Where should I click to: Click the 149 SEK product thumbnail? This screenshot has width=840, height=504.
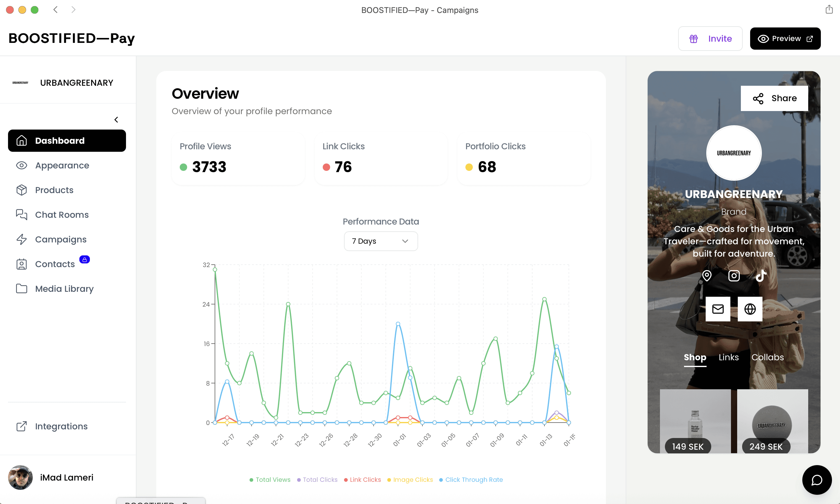pyautogui.click(x=695, y=421)
